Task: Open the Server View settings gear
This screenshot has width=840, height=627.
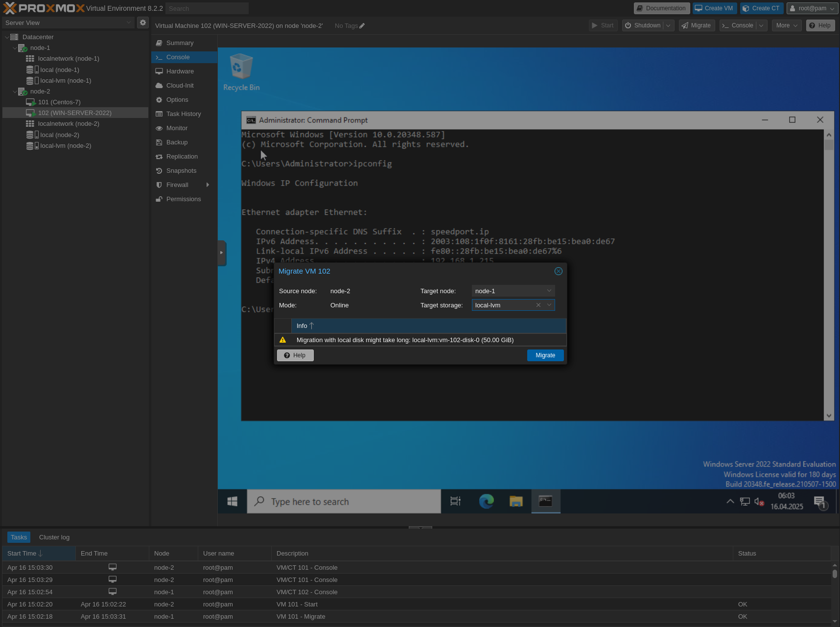Action: point(142,22)
